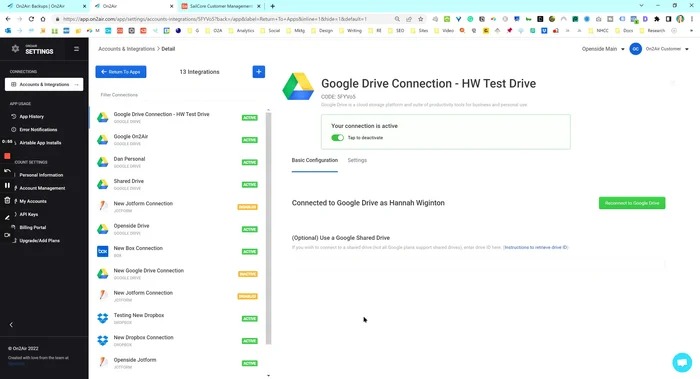This screenshot has height=379, width=700.
Task: Toggle the Tap to deactivate switch
Action: pyautogui.click(x=338, y=137)
